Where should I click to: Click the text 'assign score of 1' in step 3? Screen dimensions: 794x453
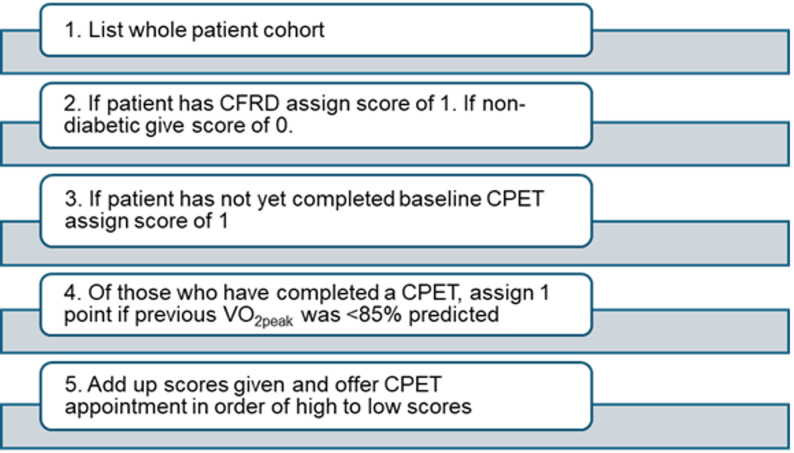click(146, 221)
